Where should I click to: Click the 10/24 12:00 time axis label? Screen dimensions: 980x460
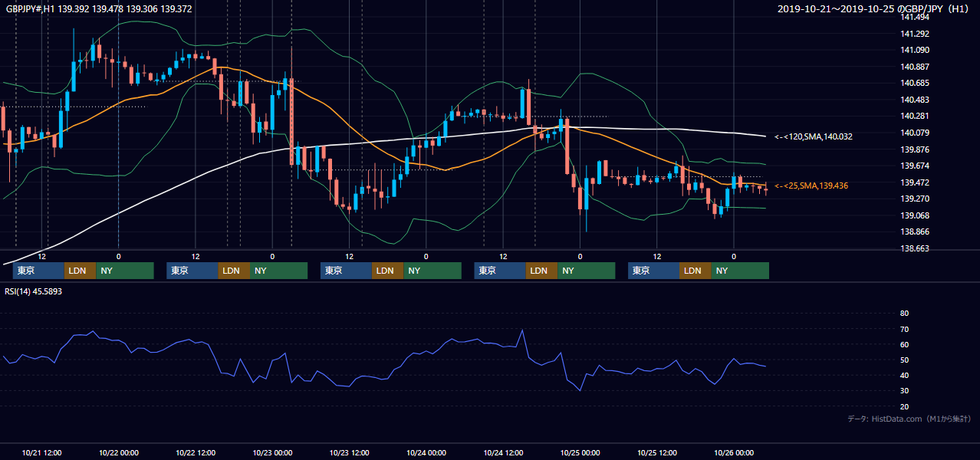pyautogui.click(x=504, y=452)
